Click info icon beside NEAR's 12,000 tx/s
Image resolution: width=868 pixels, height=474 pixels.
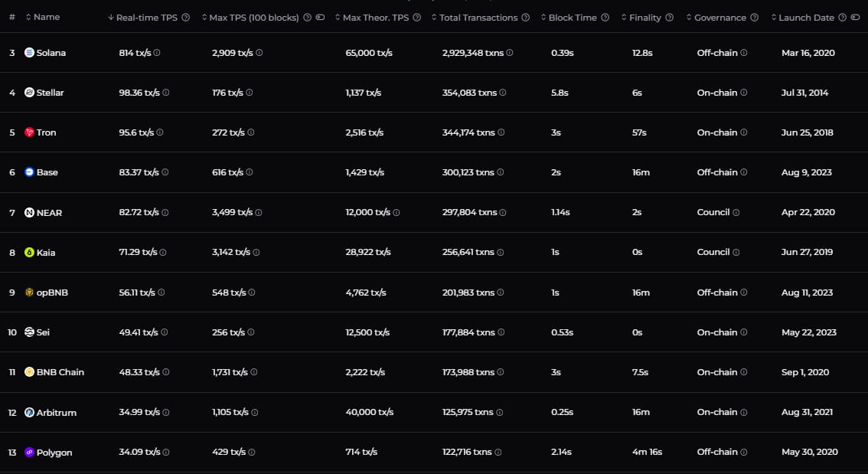click(396, 212)
